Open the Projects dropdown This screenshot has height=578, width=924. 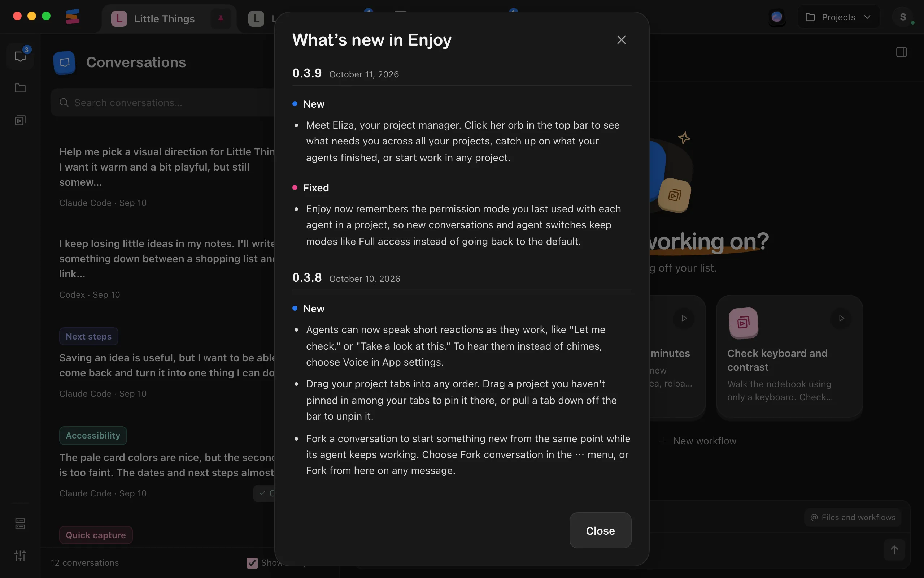pos(838,17)
